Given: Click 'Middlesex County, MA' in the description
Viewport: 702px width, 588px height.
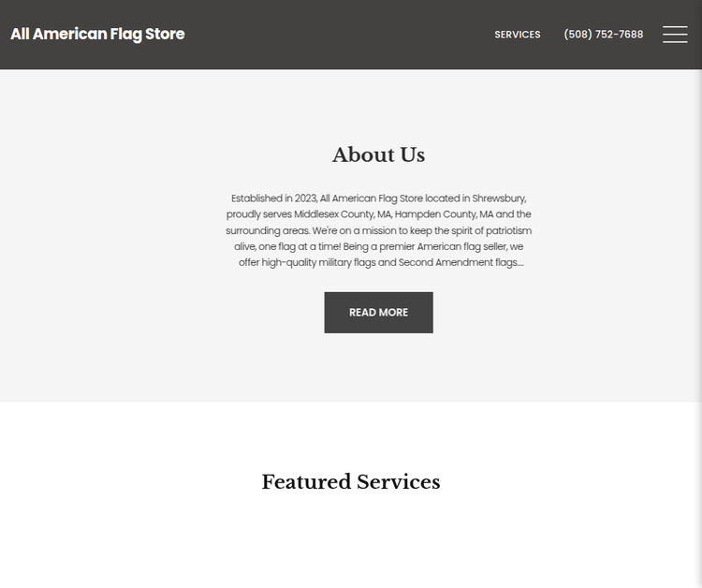Looking at the screenshot, I should tap(343, 214).
